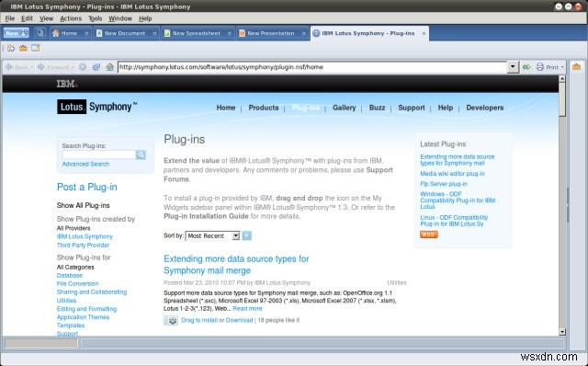588x366 pixels.
Task: Click the Search Plug-ins text field
Action: [x=98, y=154]
